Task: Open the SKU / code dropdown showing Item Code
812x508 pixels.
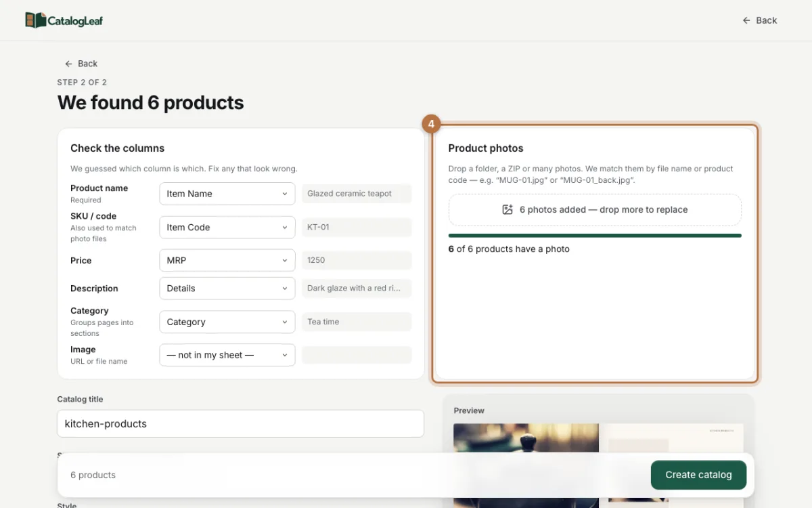Action: point(227,228)
